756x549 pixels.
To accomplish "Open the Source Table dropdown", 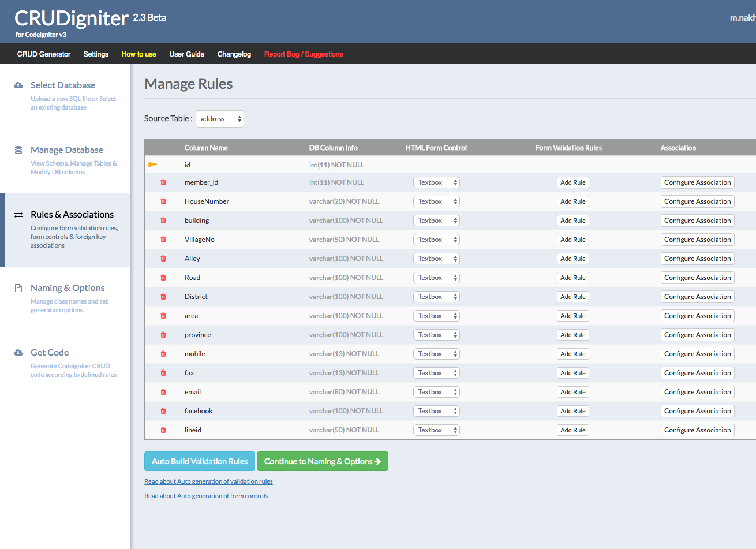I will pos(220,119).
